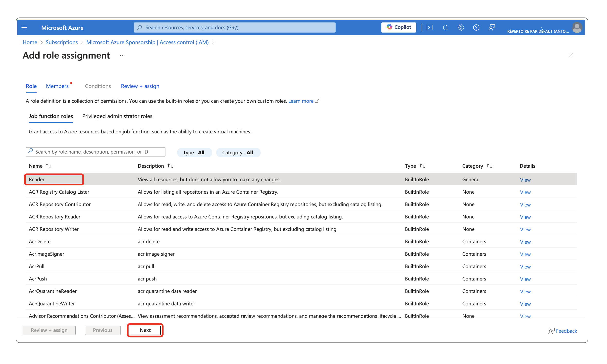
Task: Select Privileged administrator roles tab
Action: click(x=117, y=116)
